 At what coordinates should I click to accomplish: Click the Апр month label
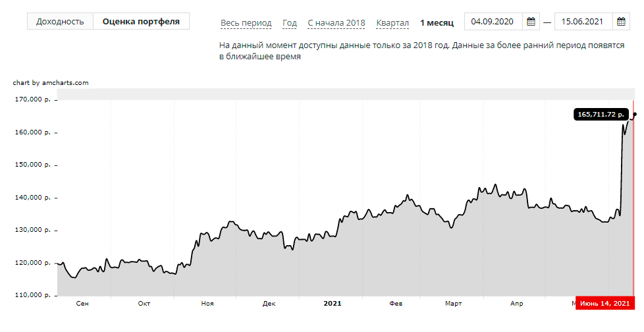pyautogui.click(x=517, y=304)
